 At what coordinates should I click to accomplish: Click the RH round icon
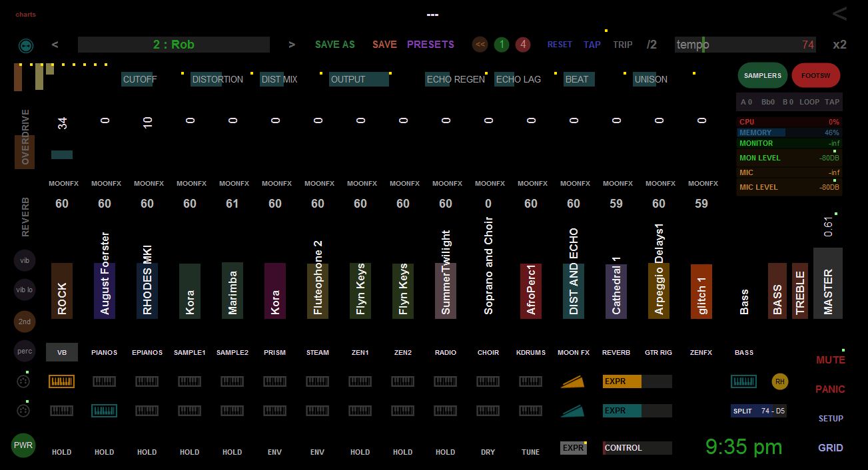[x=779, y=381]
